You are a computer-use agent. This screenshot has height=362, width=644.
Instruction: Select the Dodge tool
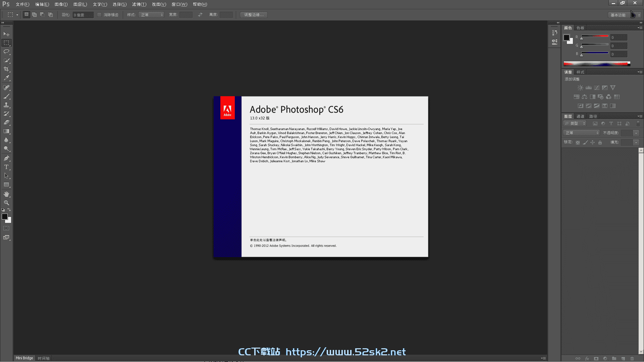(6, 148)
